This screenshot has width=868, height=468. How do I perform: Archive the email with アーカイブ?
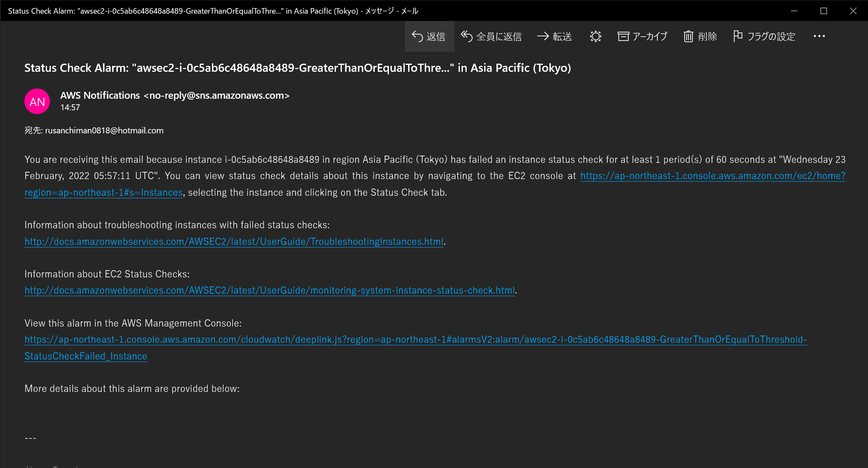[x=642, y=36]
